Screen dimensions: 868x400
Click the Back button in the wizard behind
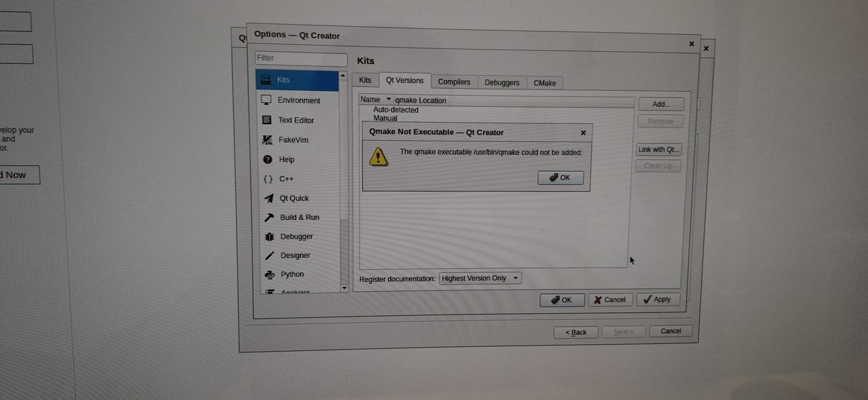click(x=576, y=332)
